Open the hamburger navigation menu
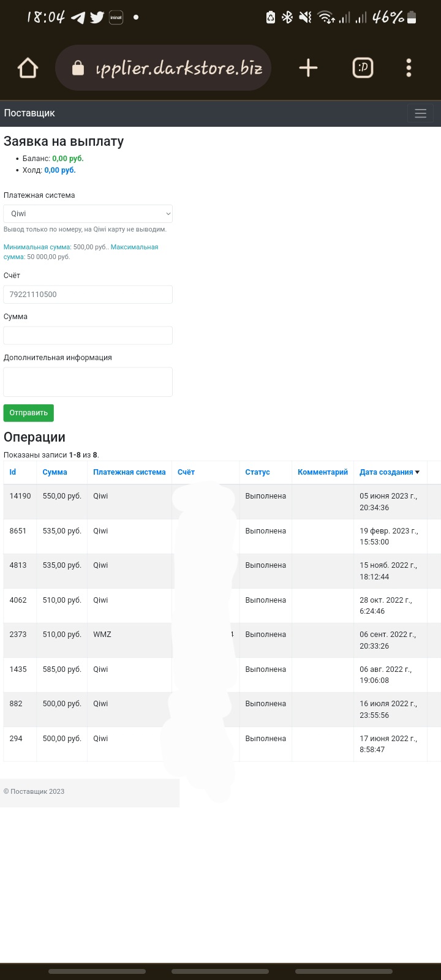The height and width of the screenshot is (980, 441). (x=420, y=113)
